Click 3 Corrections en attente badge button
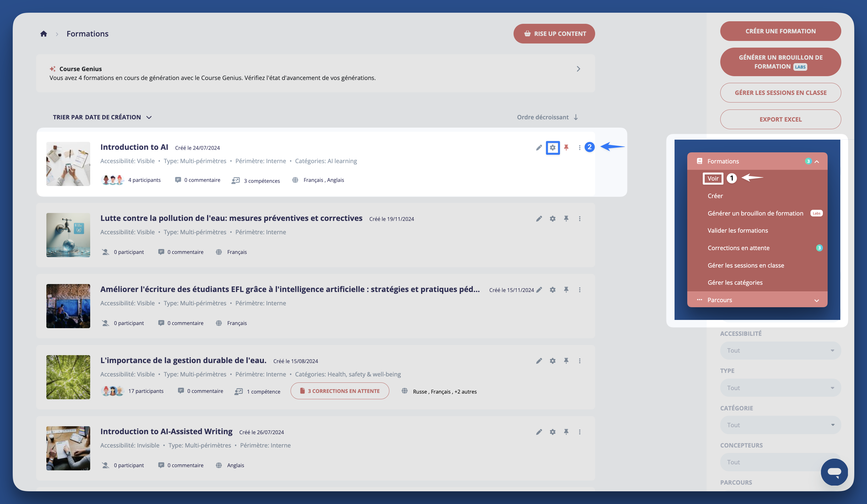Screen dimensions: 867x504 [x=339, y=391]
